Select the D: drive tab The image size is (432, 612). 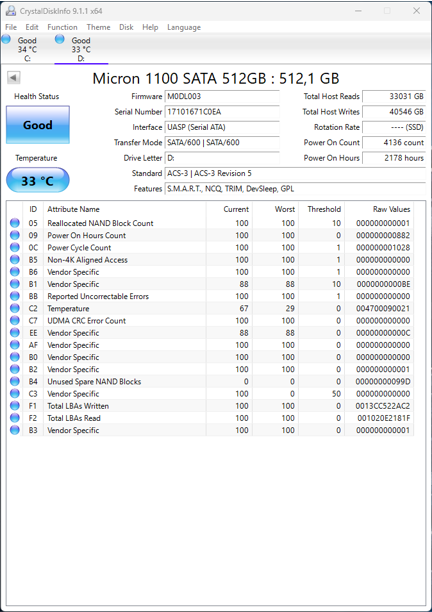81,49
